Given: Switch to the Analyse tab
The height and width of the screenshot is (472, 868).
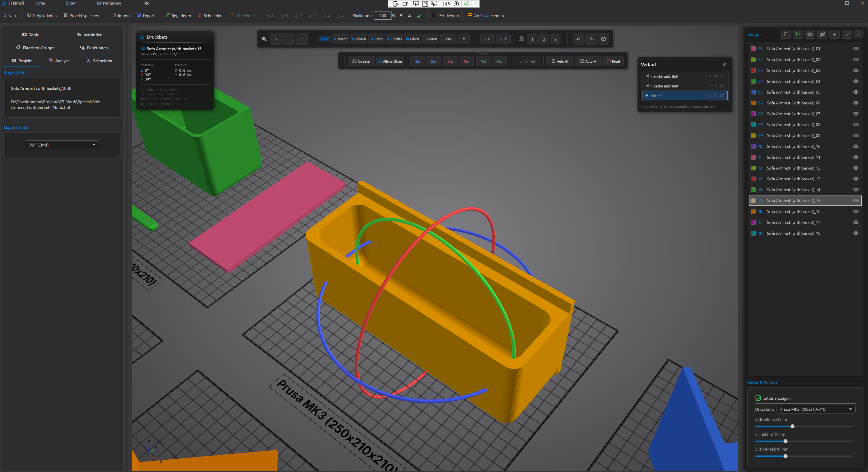Looking at the screenshot, I should pos(59,61).
